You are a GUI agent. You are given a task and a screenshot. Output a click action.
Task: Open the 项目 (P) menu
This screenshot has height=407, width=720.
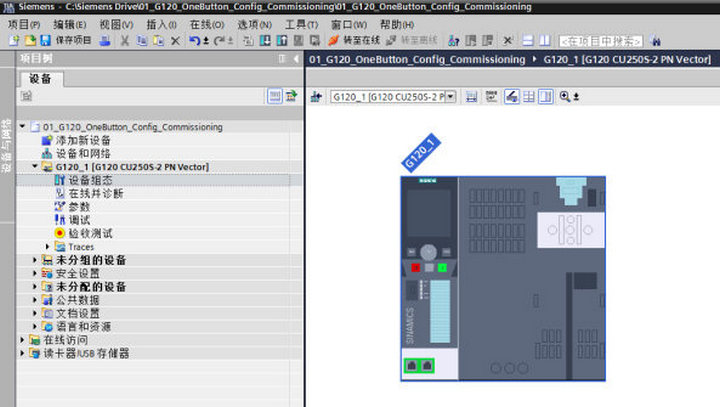[x=24, y=24]
